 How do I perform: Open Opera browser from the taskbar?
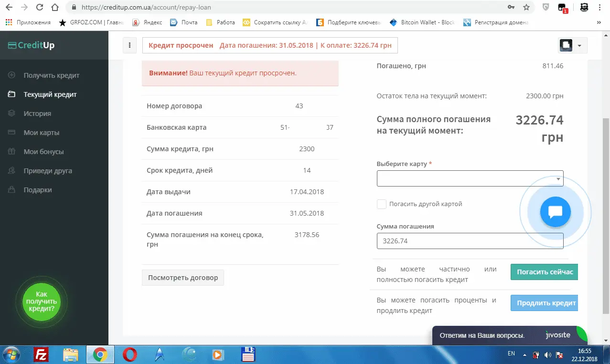[x=129, y=354]
